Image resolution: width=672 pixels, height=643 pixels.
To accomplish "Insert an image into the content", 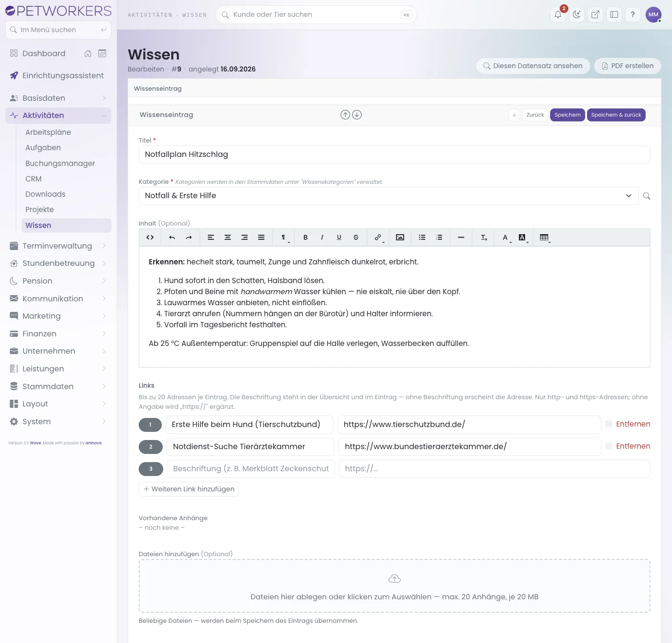I will coord(400,238).
